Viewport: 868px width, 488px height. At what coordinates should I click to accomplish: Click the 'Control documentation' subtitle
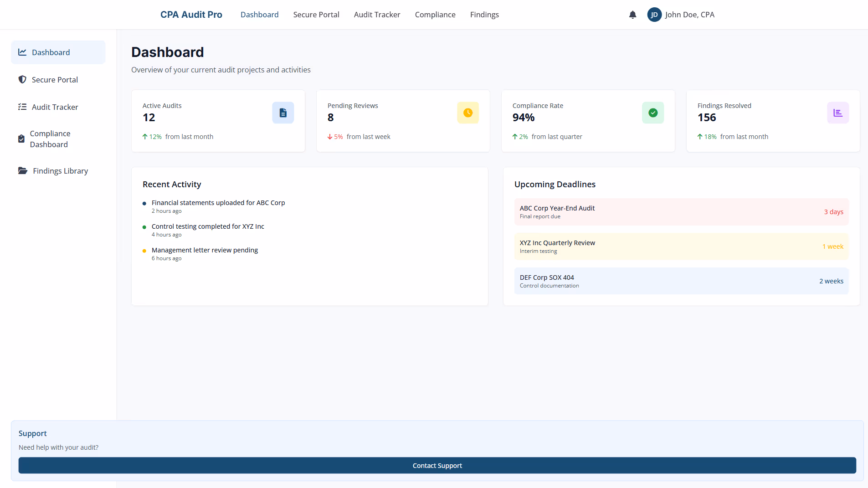(x=550, y=286)
